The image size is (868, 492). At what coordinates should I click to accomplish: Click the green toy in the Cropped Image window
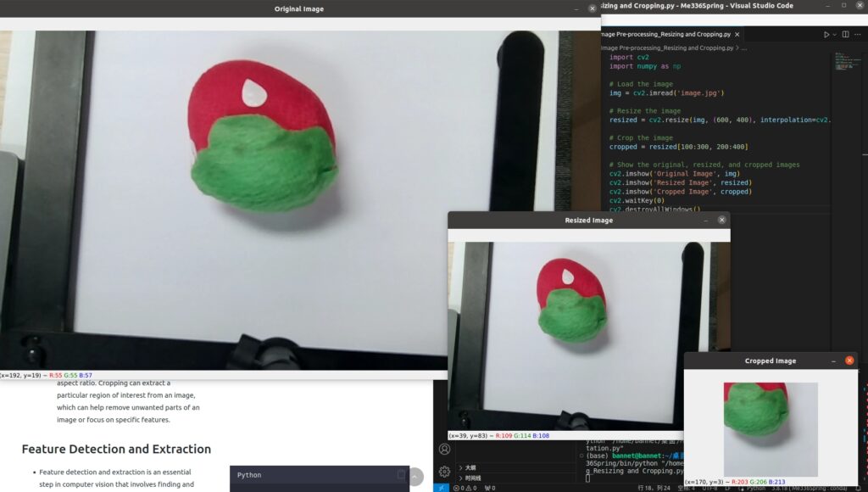pyautogui.click(x=755, y=409)
